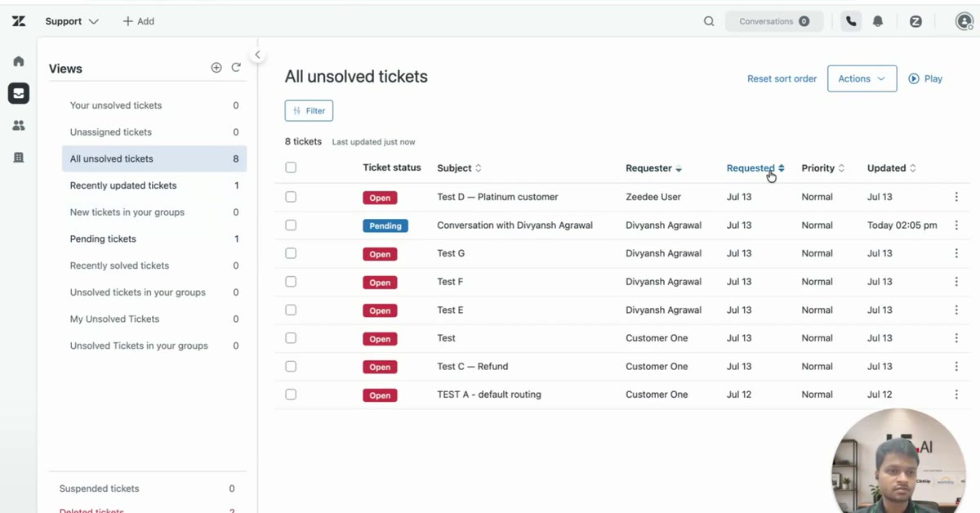Open Your unsolved tickets view
Viewport: 980px width, 513px height.
coord(154,105)
